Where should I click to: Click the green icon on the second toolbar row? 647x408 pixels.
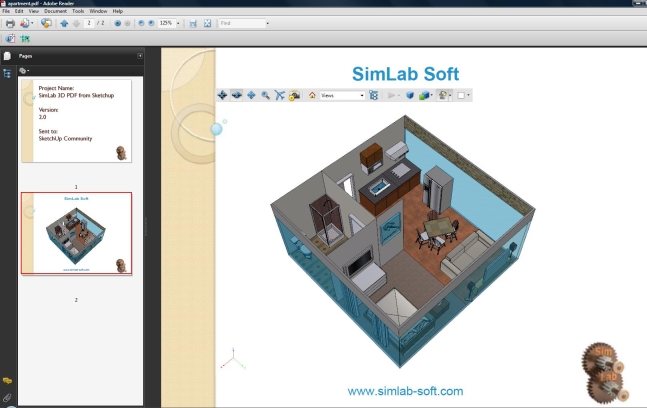click(x=25, y=39)
